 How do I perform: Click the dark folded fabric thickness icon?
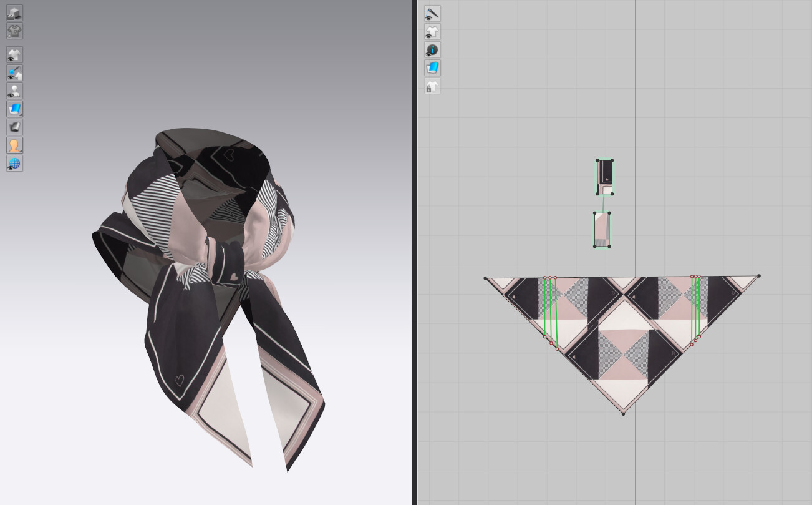coord(14,127)
